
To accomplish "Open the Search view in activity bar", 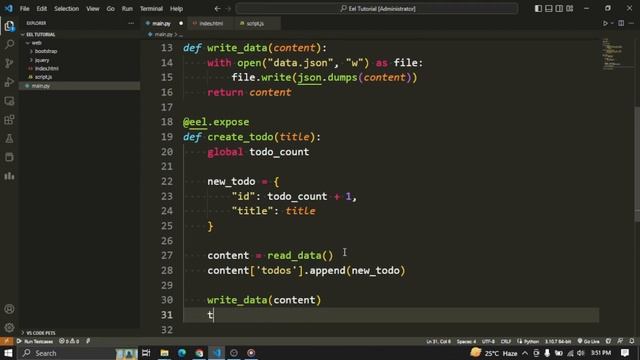I will (9, 44).
